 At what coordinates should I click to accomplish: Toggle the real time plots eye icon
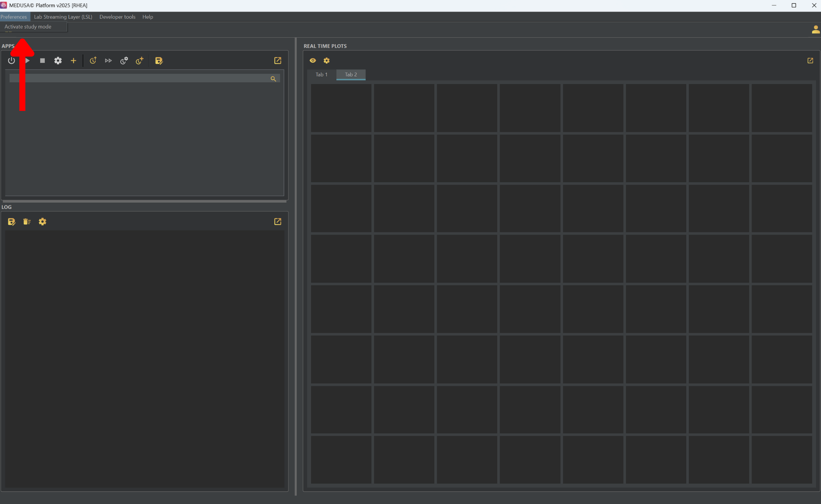click(313, 60)
